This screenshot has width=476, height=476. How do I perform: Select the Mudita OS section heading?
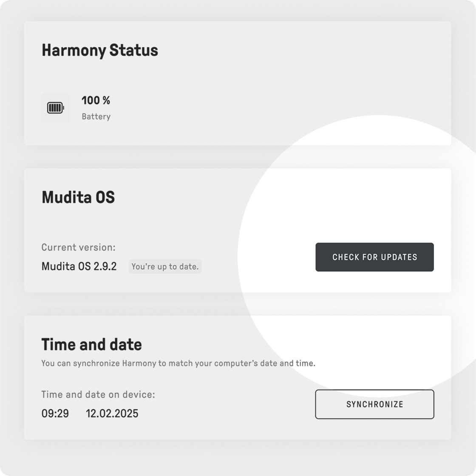(78, 197)
